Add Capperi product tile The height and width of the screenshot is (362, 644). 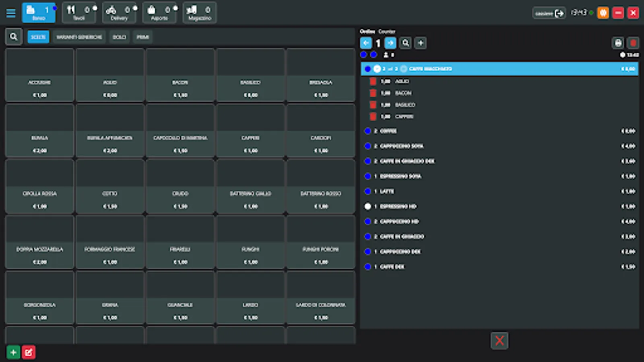[x=250, y=130]
